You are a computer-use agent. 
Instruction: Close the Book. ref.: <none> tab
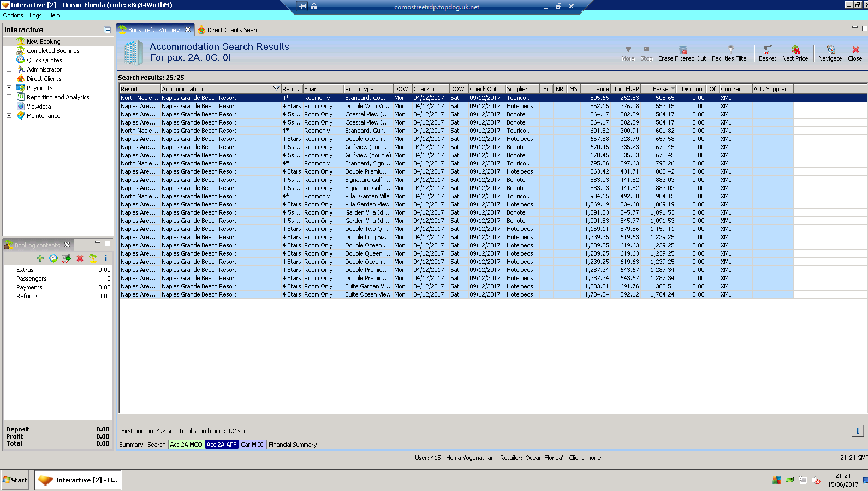tap(188, 30)
